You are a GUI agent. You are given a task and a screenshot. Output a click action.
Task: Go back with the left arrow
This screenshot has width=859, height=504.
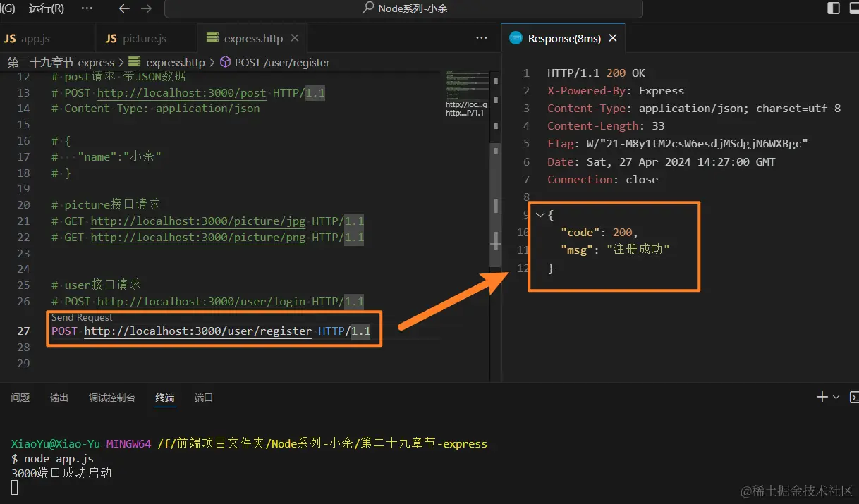coord(124,8)
